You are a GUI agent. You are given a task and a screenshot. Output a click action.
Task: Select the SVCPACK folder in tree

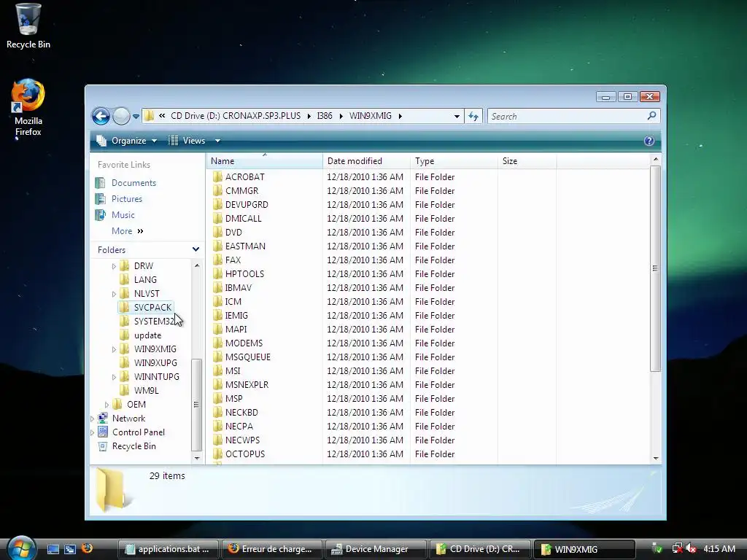tap(145, 307)
